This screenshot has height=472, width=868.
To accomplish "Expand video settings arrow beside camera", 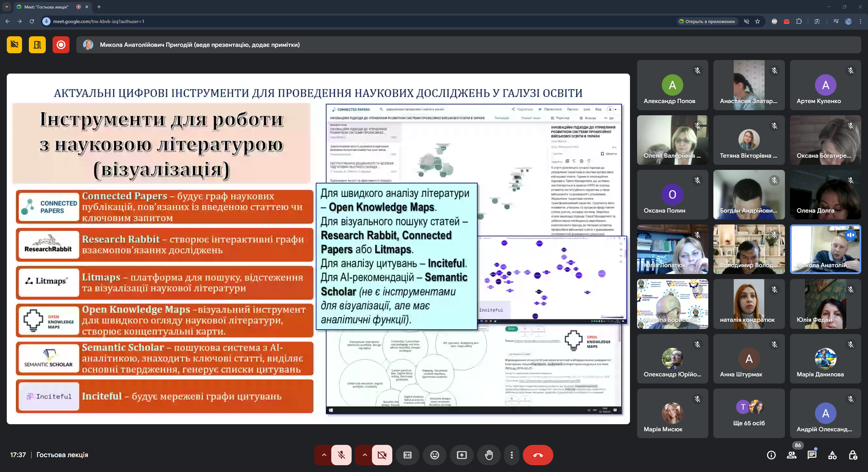I will pos(364,455).
